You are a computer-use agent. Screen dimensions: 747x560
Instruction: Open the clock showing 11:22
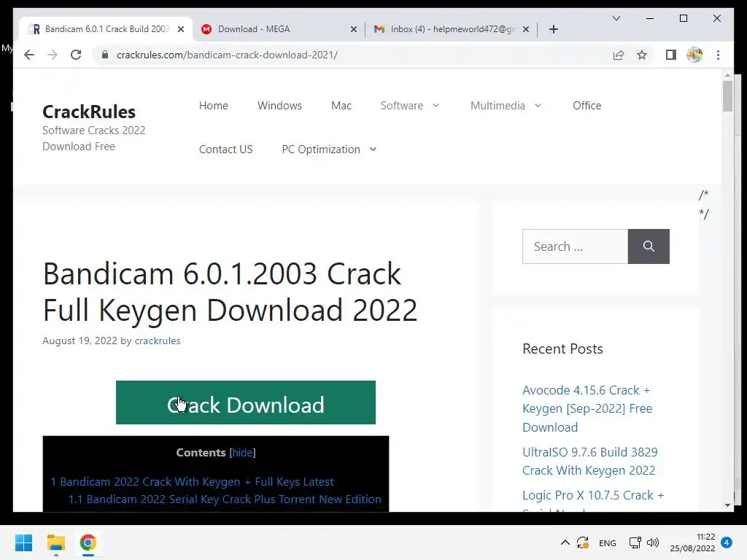693,542
